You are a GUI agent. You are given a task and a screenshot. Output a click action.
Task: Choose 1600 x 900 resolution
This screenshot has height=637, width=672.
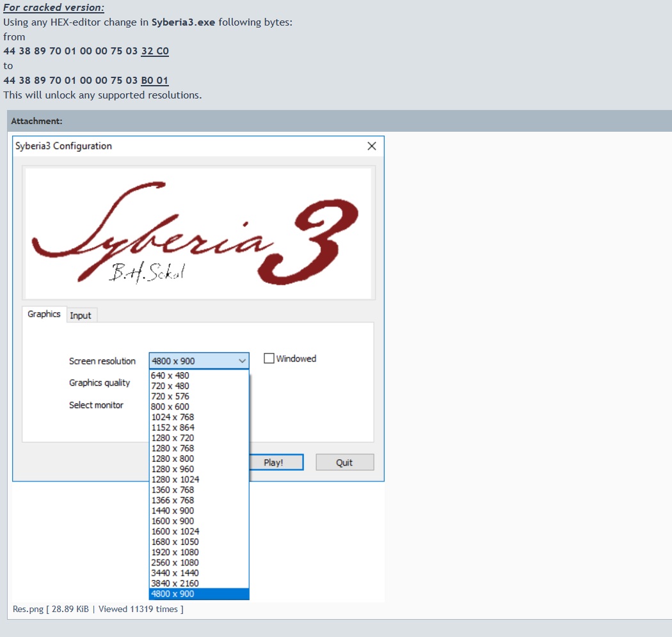(199, 521)
